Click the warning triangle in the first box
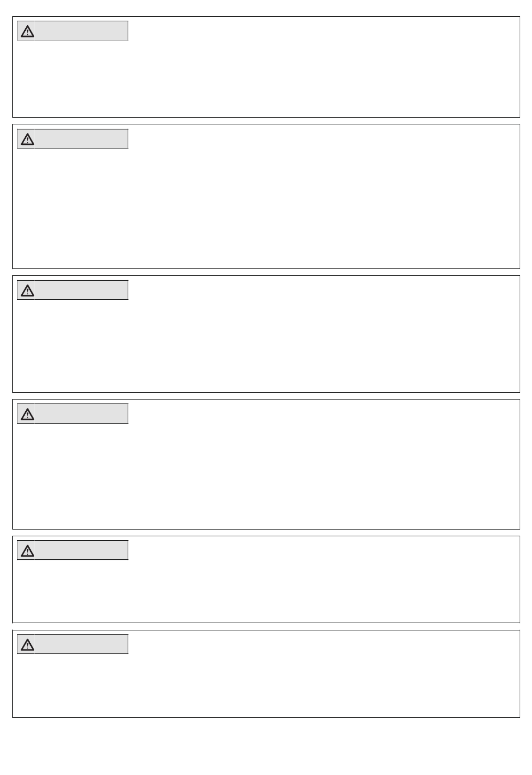Screen dimensions: 532x775 click(x=27, y=31)
